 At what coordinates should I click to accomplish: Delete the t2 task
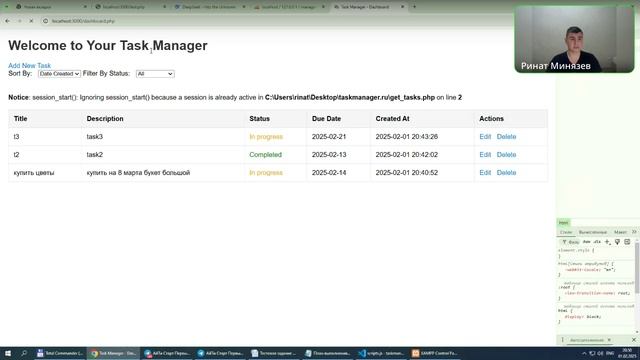click(506, 155)
